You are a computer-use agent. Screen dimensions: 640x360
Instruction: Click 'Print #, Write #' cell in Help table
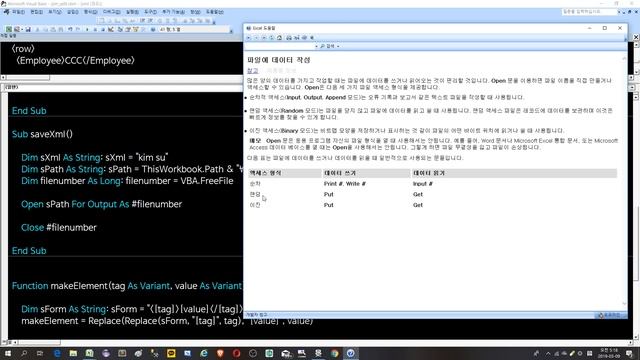344,184
